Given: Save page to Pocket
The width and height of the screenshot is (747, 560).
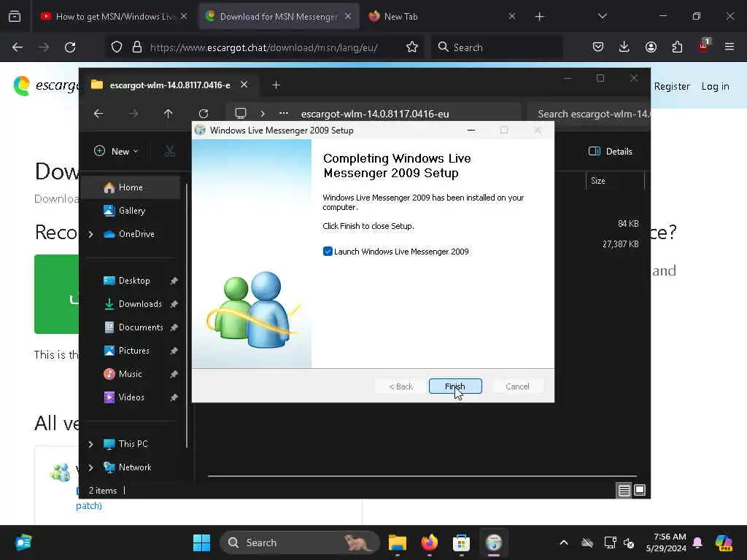Looking at the screenshot, I should (x=598, y=47).
